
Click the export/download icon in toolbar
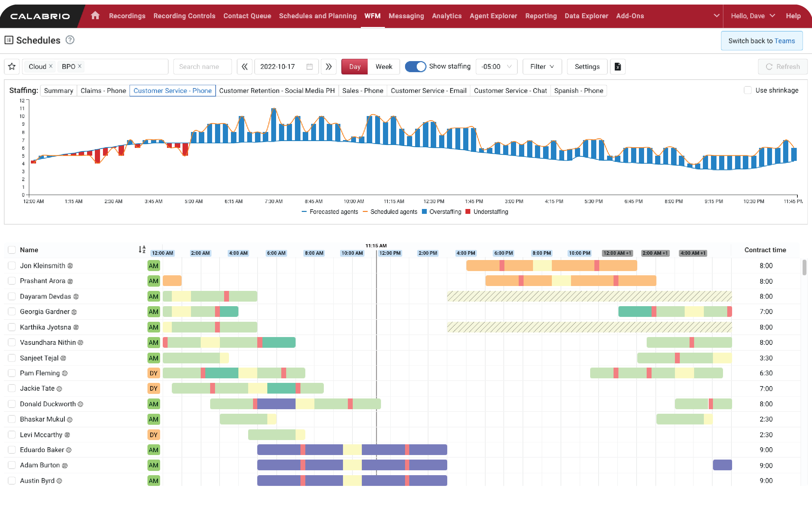pos(617,66)
